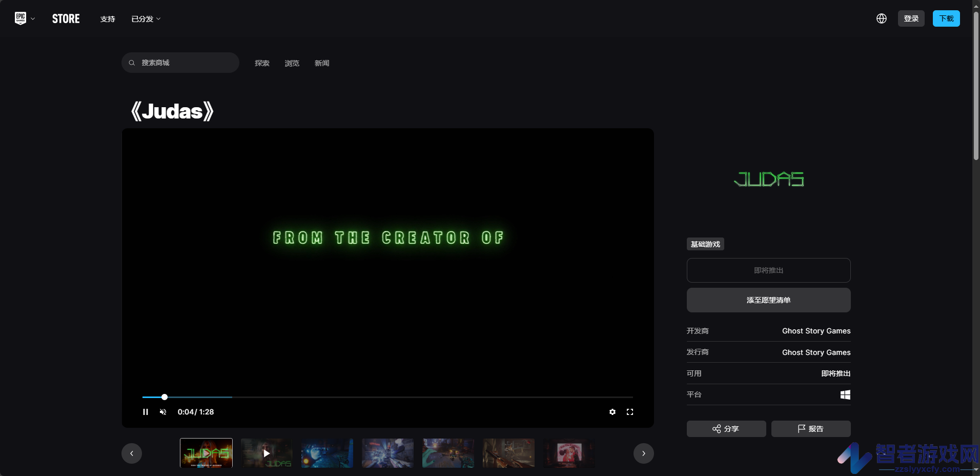Click the Windows platform icon
Image resolution: width=980 pixels, height=476 pixels.
pyautogui.click(x=845, y=394)
